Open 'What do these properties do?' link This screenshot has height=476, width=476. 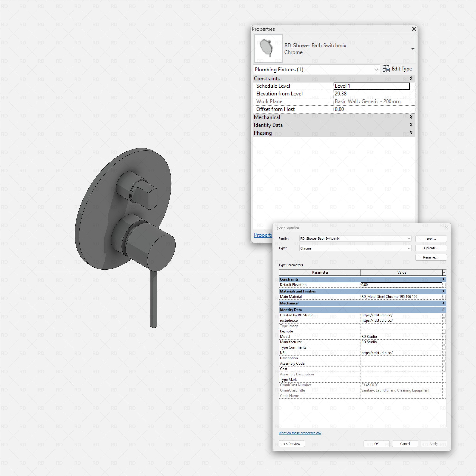[300, 433]
